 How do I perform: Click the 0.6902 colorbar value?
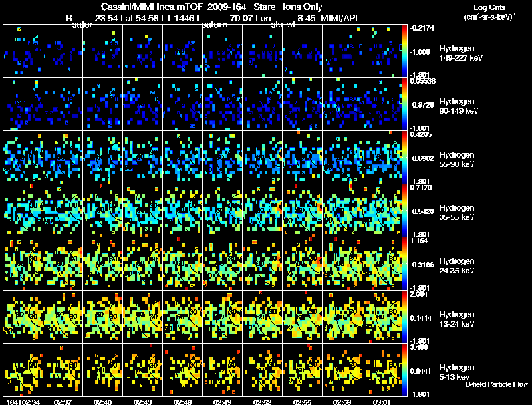[423, 158]
